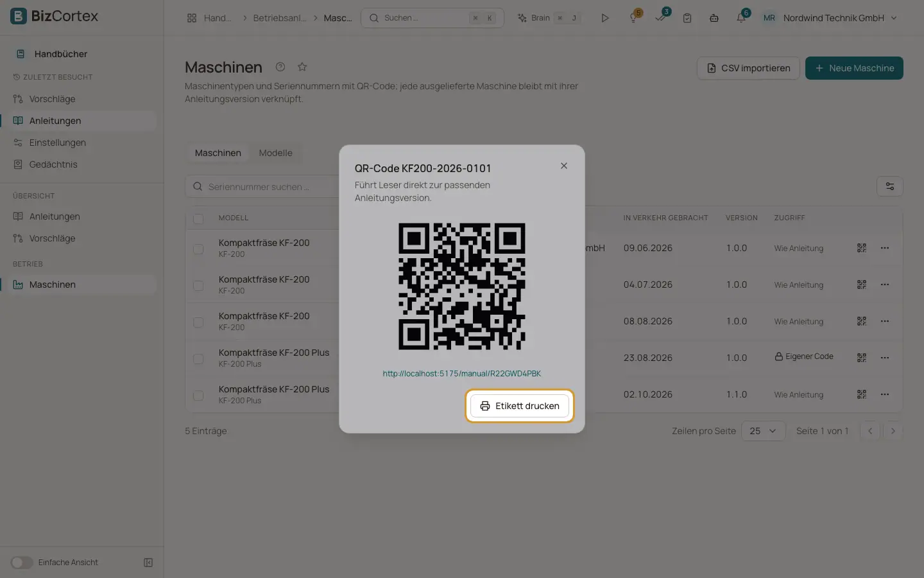Focus the Suchen search field in top bar
Screen dimensions: 924x578
(x=432, y=18)
